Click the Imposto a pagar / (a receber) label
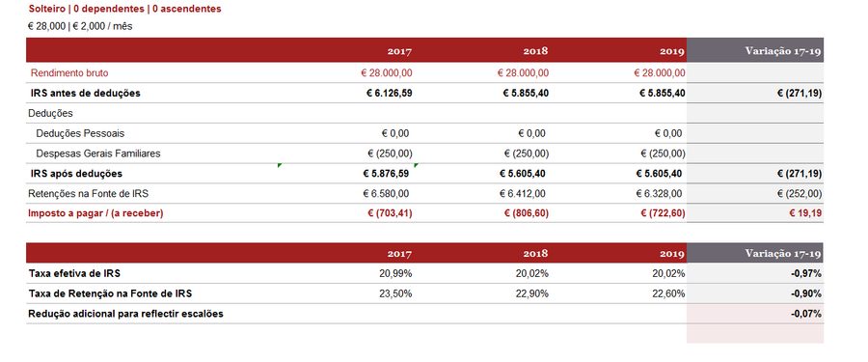The width and height of the screenshot is (868, 362). pos(95,213)
